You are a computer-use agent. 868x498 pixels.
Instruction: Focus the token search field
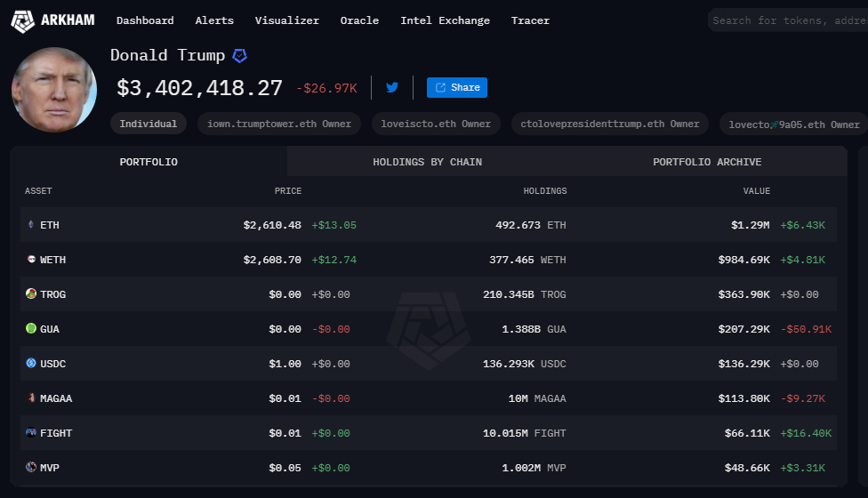coord(787,20)
